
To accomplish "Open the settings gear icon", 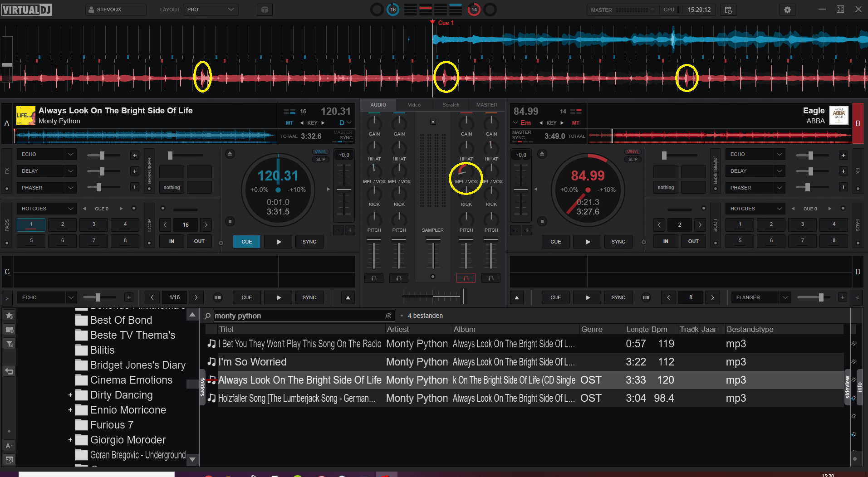I will [x=787, y=10].
